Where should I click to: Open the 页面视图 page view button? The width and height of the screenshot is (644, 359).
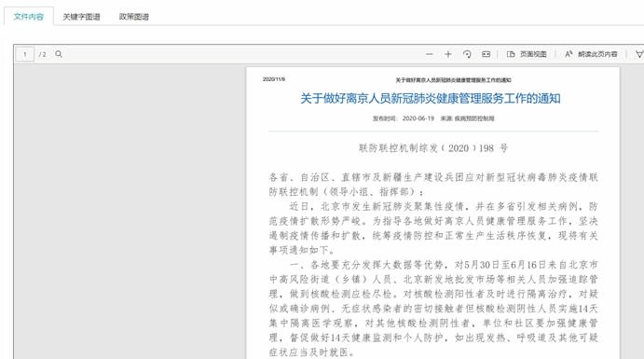click(527, 54)
